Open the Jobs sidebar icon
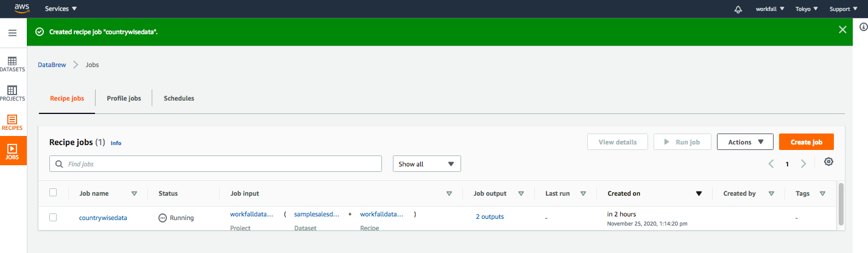The width and height of the screenshot is (868, 253). point(12,152)
